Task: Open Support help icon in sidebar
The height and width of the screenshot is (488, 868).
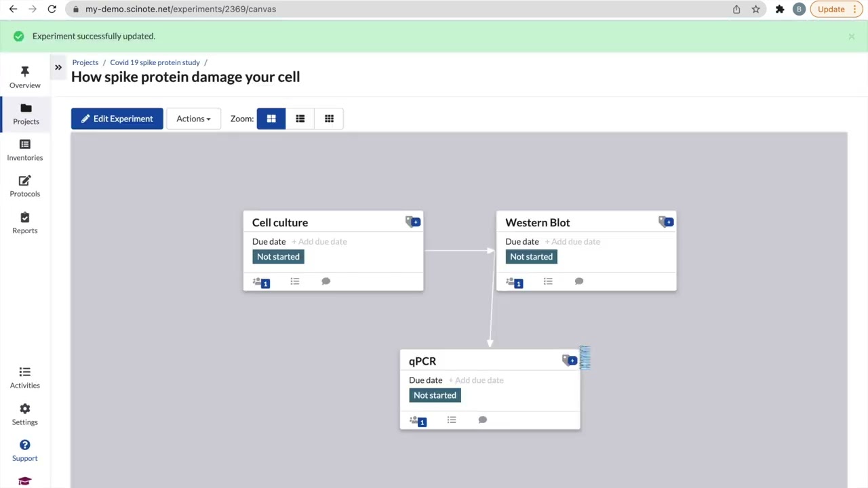Action: tap(25, 445)
